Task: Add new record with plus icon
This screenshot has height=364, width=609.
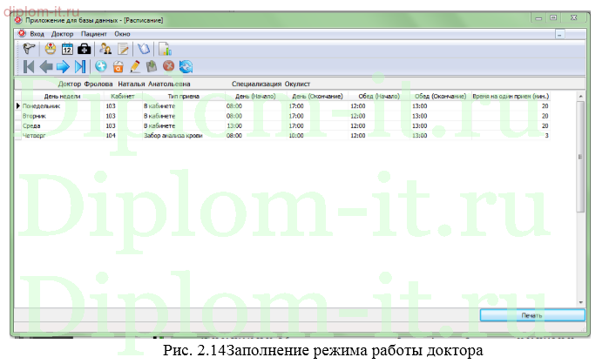Action: pyautogui.click(x=101, y=66)
